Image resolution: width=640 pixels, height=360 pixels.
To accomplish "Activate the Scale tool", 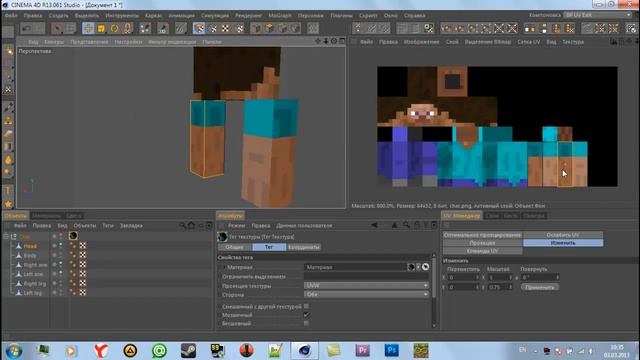I will 101,28.
